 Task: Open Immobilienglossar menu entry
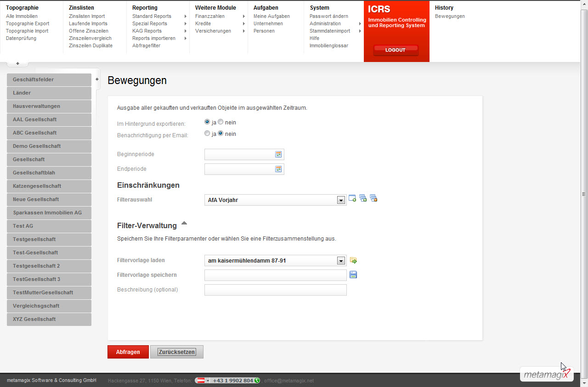coord(329,45)
